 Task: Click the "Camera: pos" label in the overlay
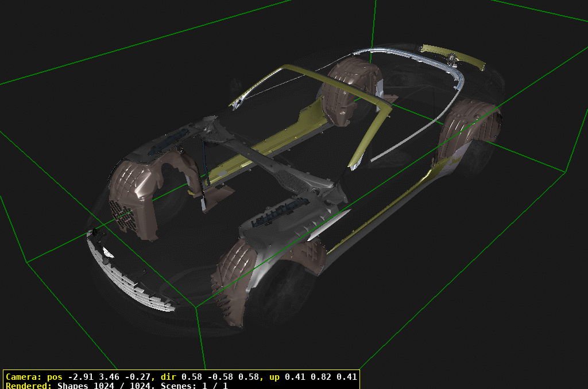[34, 377]
